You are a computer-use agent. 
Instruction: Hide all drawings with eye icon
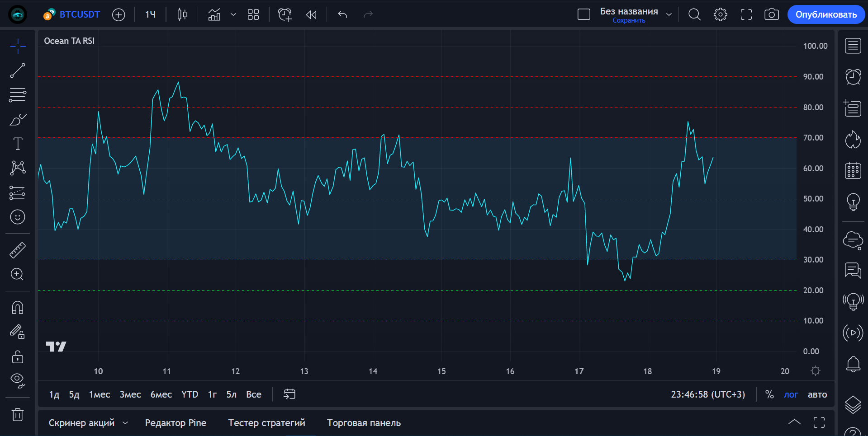coord(18,380)
